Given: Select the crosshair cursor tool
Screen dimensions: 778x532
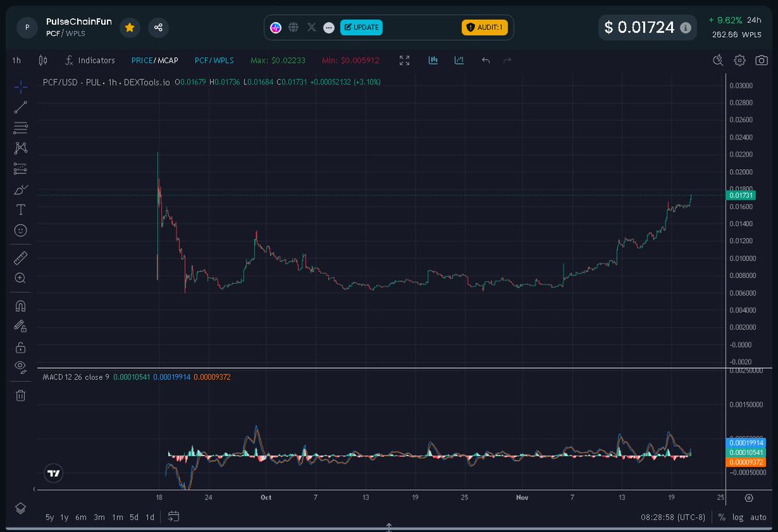Looking at the screenshot, I should pos(20,87).
